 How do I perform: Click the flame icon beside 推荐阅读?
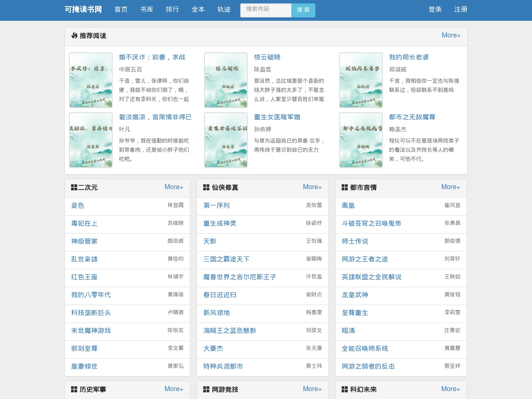pyautogui.click(x=74, y=36)
